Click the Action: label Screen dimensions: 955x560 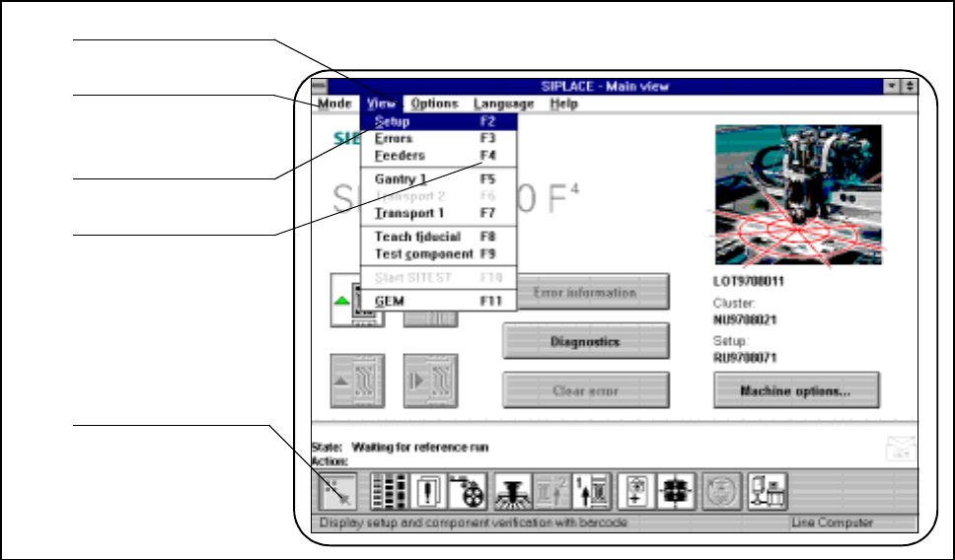[330, 461]
